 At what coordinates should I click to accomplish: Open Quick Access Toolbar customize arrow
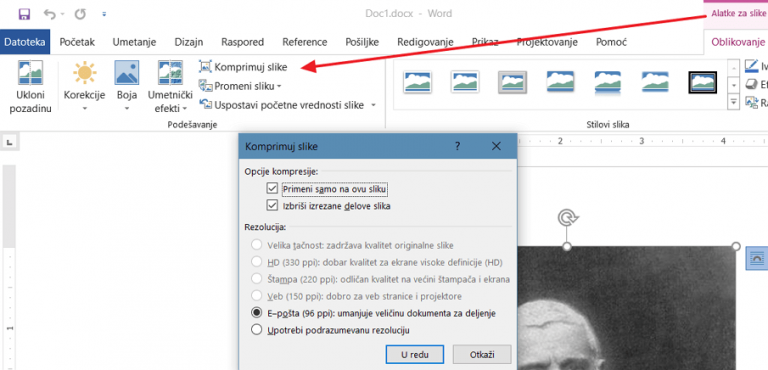click(x=104, y=14)
